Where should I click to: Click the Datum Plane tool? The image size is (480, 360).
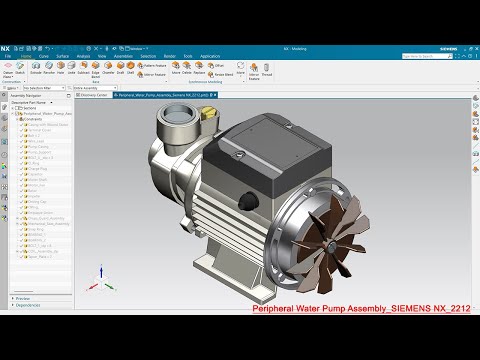tap(8, 69)
